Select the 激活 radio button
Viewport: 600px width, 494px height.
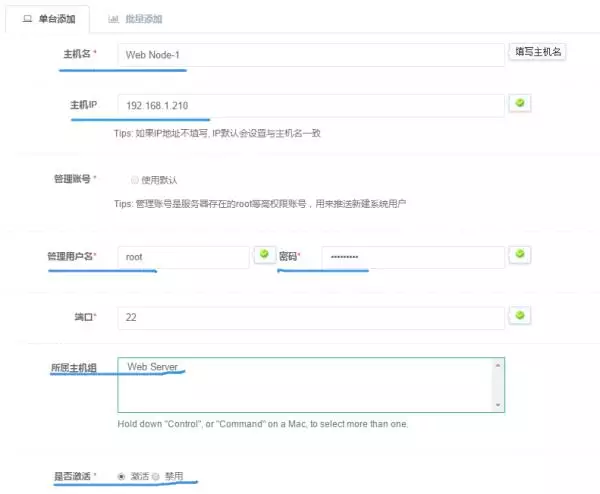click(121, 476)
